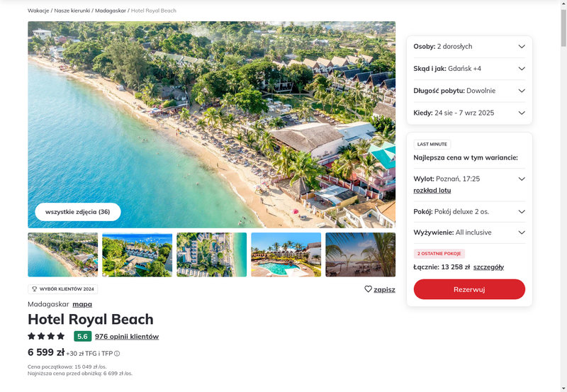This screenshot has width=567, height=392.
Task: Open all photos with wszystkie zdjęcia (36)
Action: click(78, 212)
